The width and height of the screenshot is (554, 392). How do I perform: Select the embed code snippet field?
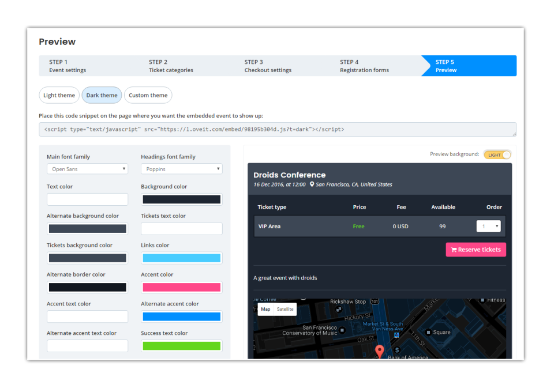pyautogui.click(x=277, y=129)
